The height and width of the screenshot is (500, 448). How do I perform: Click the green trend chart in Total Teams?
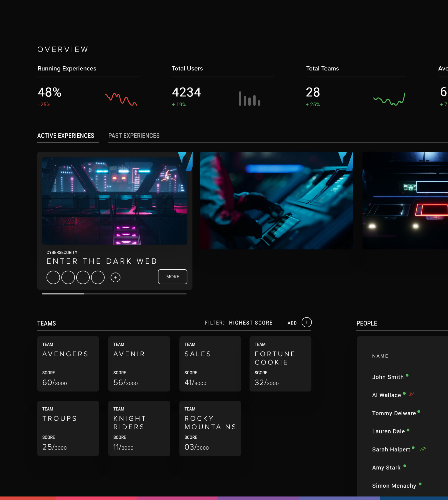click(389, 99)
